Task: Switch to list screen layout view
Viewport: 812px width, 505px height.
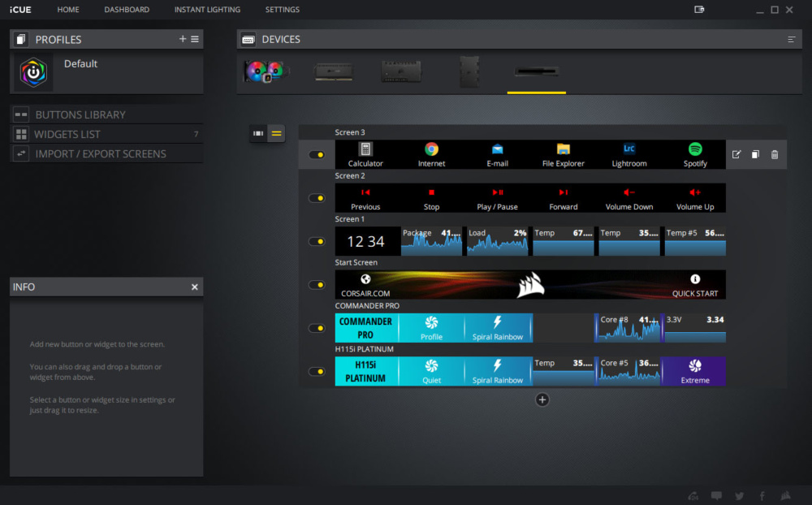Action: tap(277, 133)
